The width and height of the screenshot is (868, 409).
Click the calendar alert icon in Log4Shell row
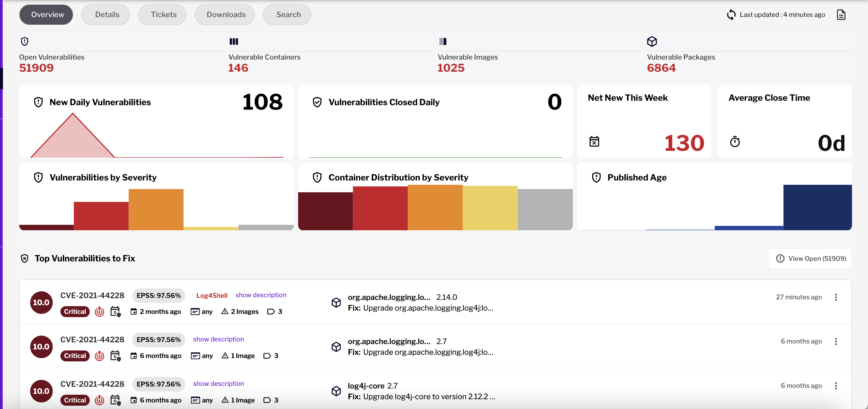[x=115, y=311]
